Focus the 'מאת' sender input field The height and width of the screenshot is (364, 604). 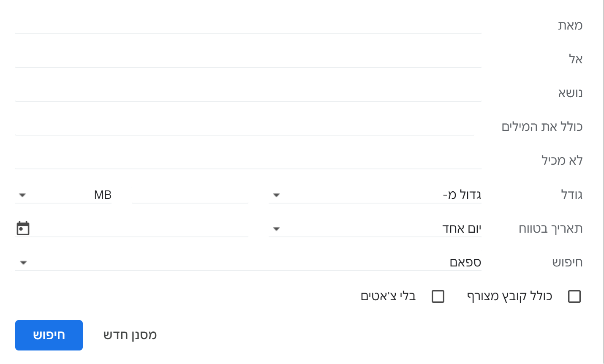coord(248,25)
